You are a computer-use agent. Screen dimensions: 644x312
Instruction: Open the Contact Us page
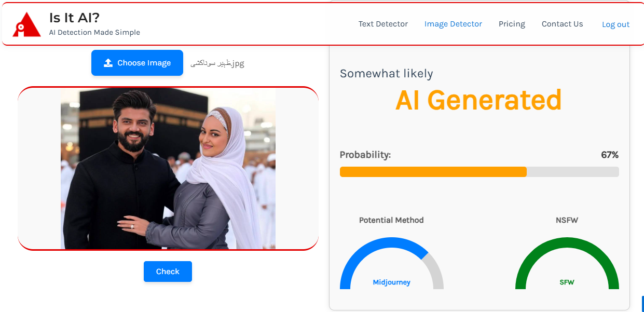coord(562,24)
